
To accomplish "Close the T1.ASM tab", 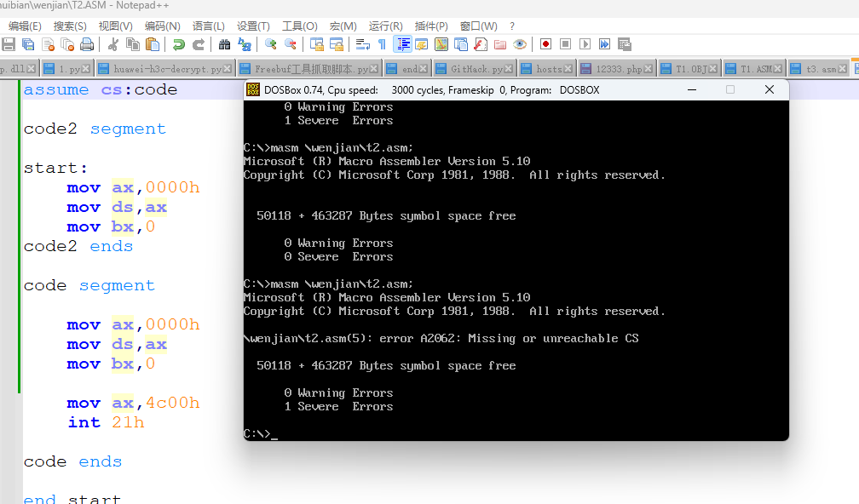I will click(779, 69).
